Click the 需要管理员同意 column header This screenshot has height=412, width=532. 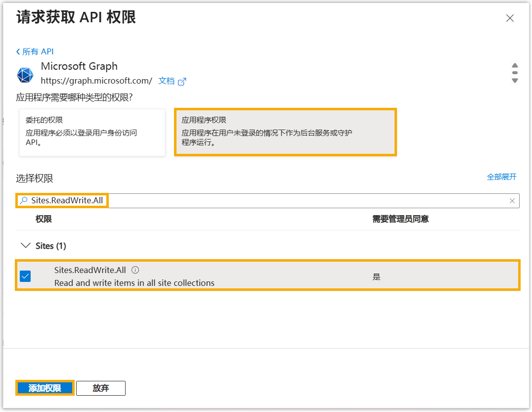[x=400, y=219]
